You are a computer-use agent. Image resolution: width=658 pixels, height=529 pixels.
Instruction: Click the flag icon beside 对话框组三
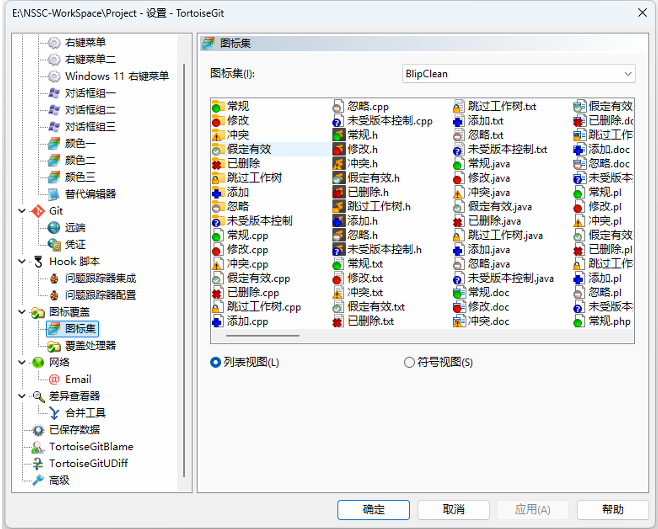[54, 127]
